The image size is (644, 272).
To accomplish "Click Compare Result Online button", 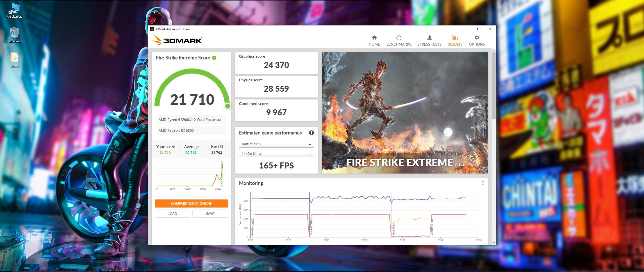I will pyautogui.click(x=191, y=203).
